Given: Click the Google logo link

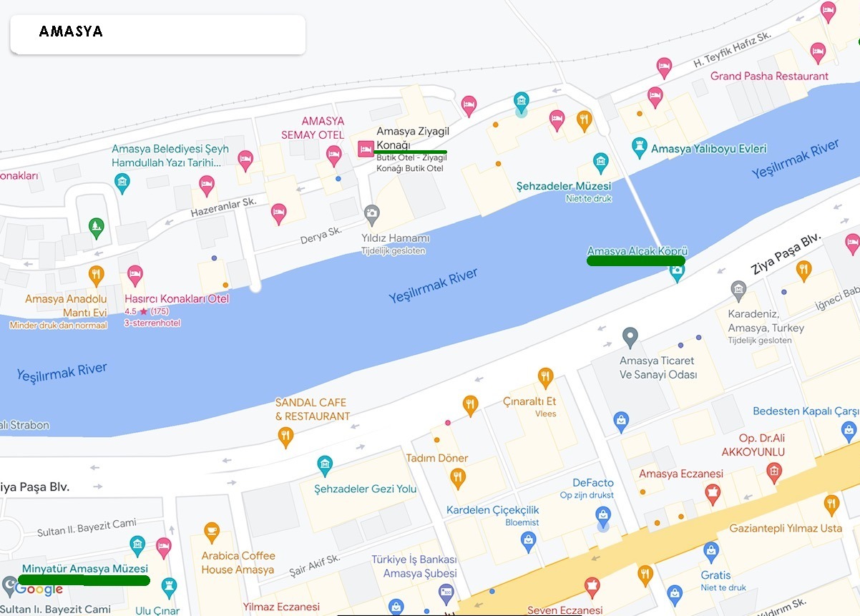Looking at the screenshot, I should click(39, 590).
